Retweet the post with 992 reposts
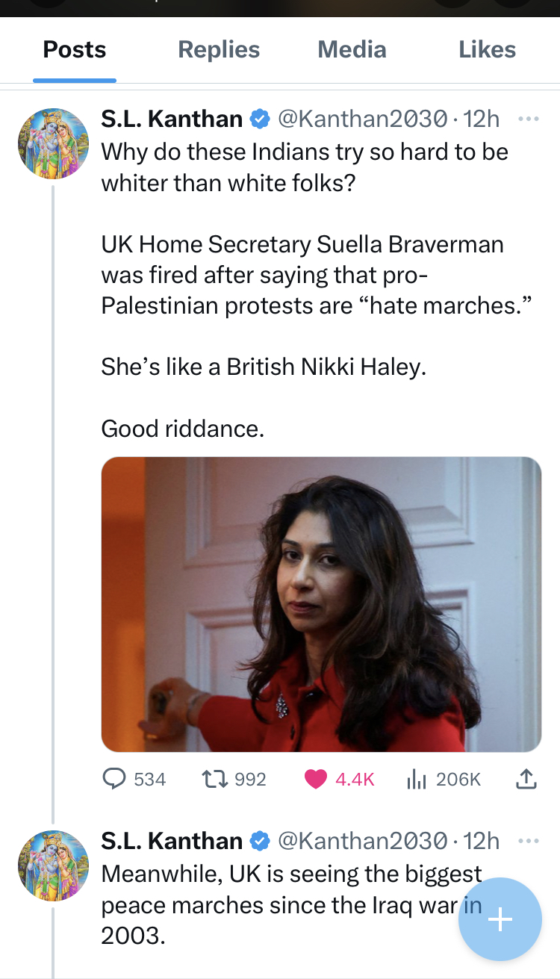 (x=234, y=779)
